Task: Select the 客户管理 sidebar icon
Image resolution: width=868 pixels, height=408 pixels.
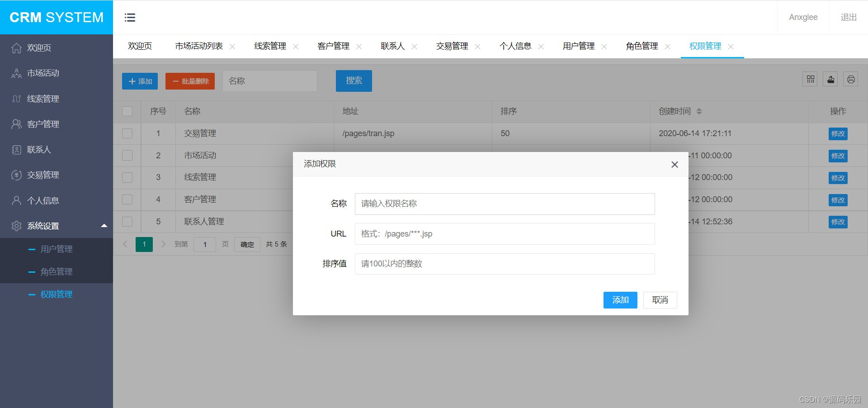Action: tap(16, 124)
